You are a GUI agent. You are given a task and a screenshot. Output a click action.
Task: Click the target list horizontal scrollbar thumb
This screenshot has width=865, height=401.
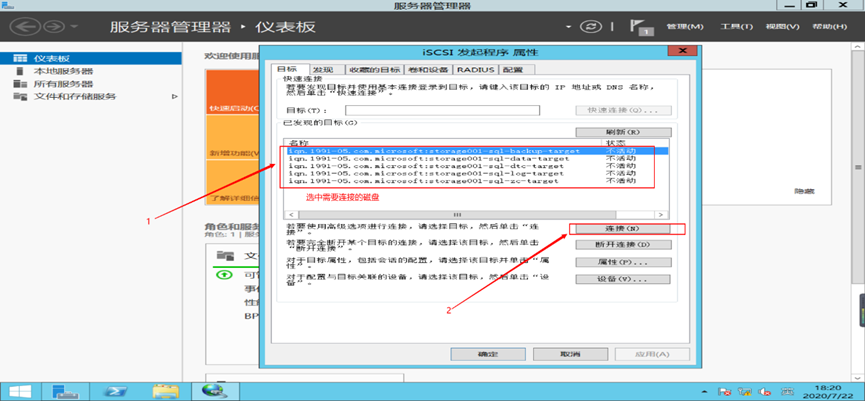pyautogui.click(x=457, y=214)
